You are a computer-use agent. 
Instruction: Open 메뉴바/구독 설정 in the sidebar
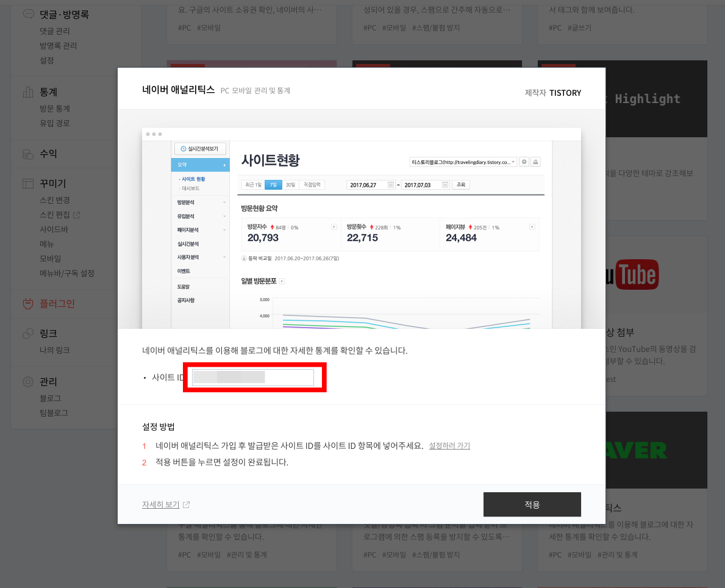pyautogui.click(x=67, y=273)
